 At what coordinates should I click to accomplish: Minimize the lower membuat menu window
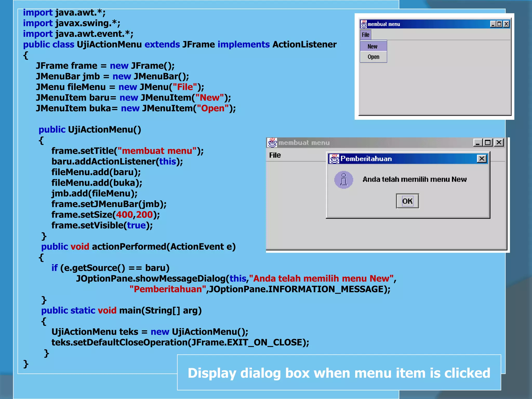[477, 143]
